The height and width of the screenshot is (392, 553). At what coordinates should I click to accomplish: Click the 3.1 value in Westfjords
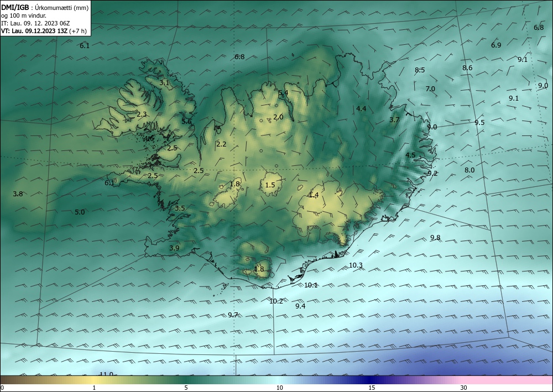164,83
